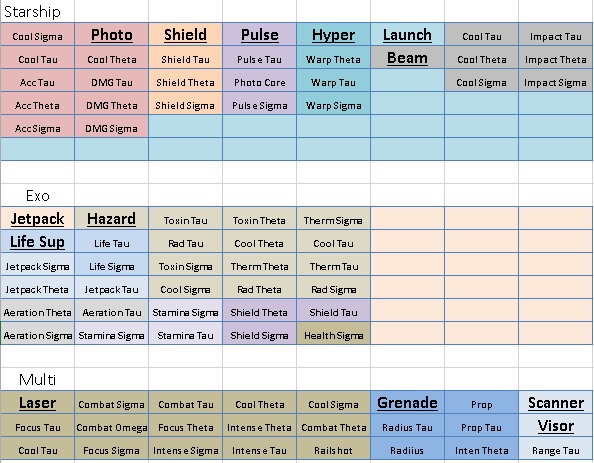This screenshot has width=594, height=463.
Task: Select the Warp Sigma cell
Action: coord(333,105)
